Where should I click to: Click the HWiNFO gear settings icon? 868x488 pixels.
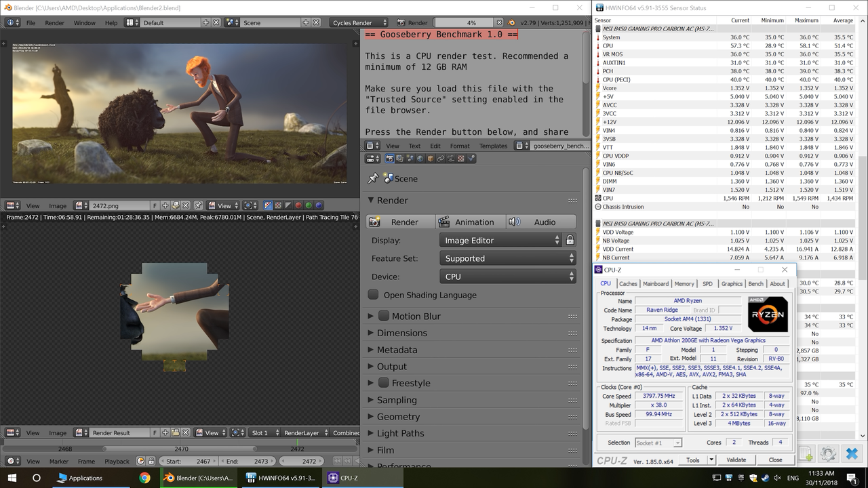click(x=828, y=453)
